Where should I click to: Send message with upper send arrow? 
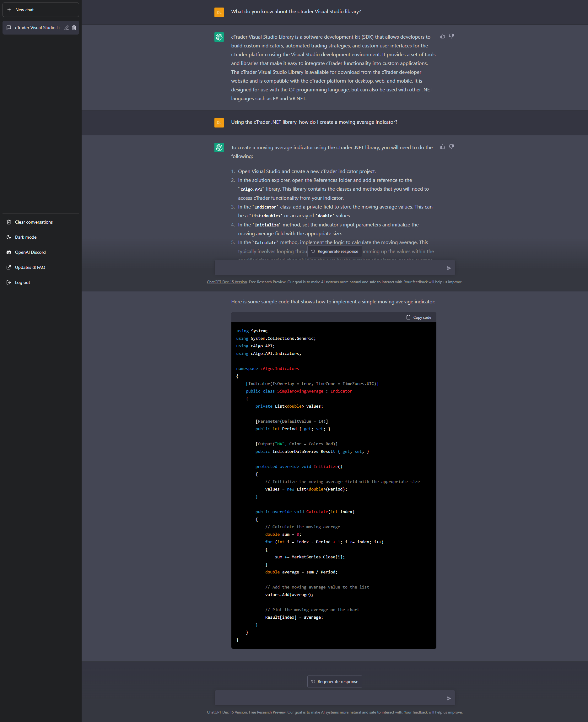coord(449,268)
